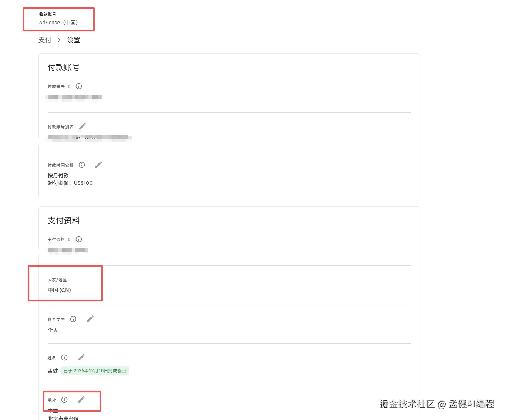Show info for 支付资料 ID
Screen dimensions: 505x420
click(79, 239)
